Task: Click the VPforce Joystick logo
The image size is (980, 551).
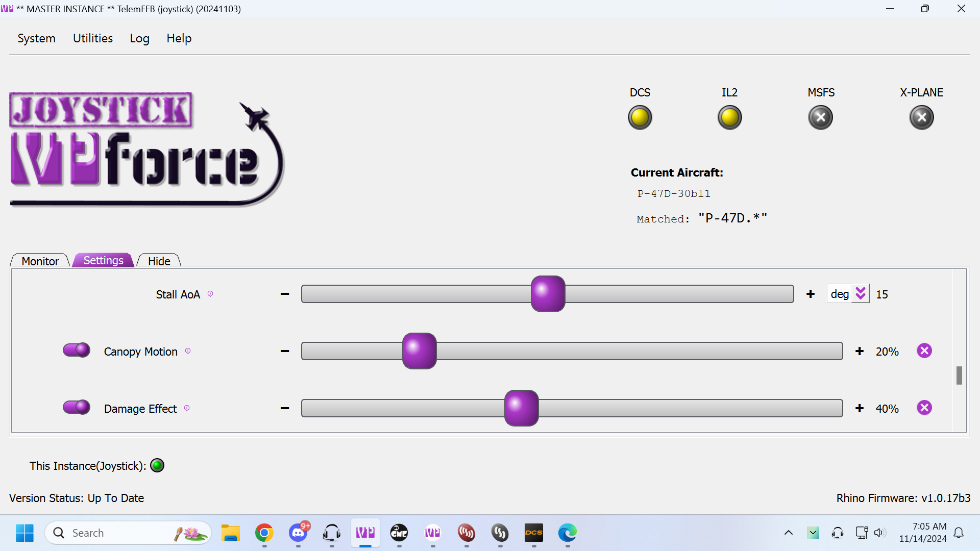Action: click(x=146, y=149)
